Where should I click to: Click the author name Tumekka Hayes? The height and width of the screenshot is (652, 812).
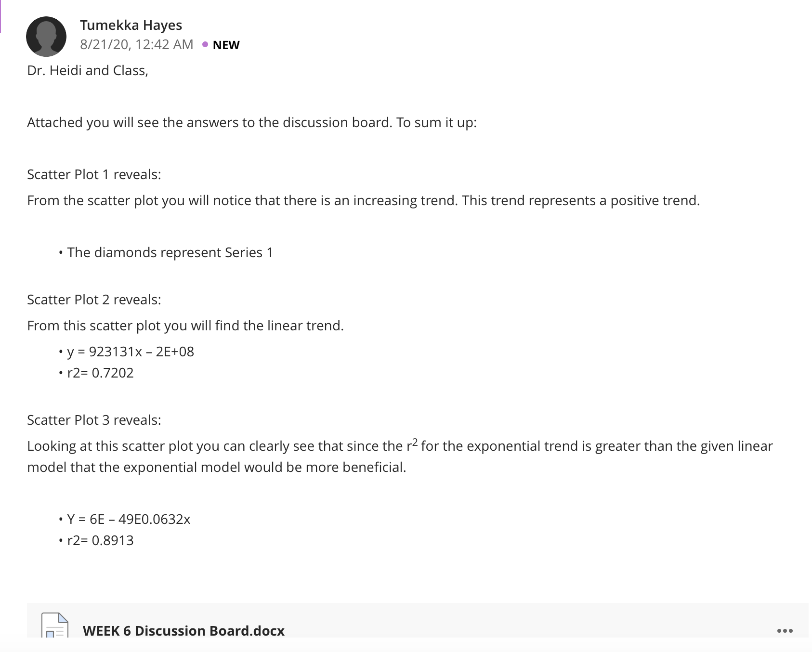(x=131, y=25)
